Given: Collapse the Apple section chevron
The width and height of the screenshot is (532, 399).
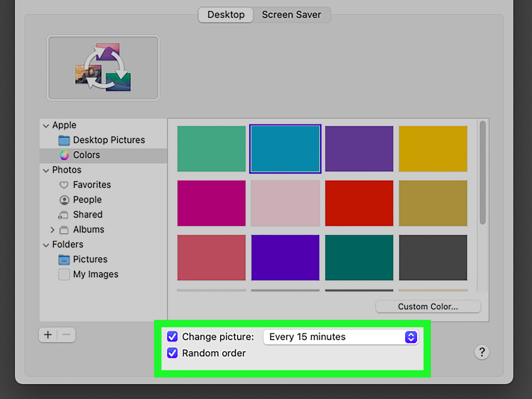Looking at the screenshot, I should tap(46, 126).
